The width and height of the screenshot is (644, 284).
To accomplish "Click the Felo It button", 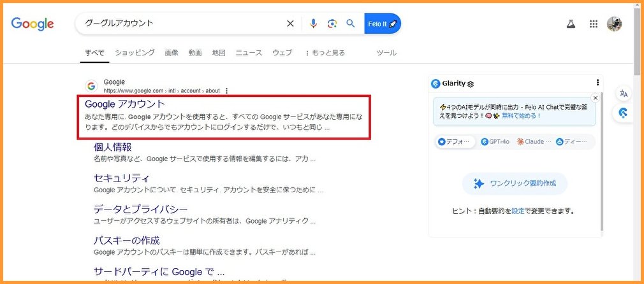I will click(383, 24).
